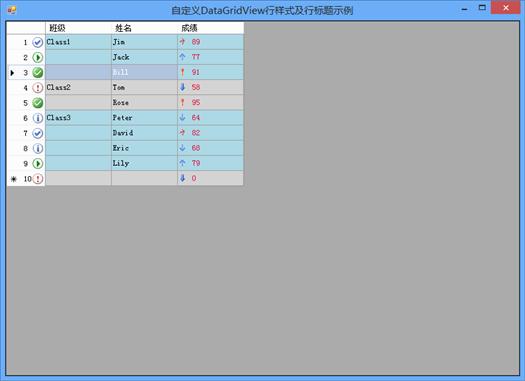The height and width of the screenshot is (381, 525).
Task: Click the green check icon in row 3
Action: 38,73
